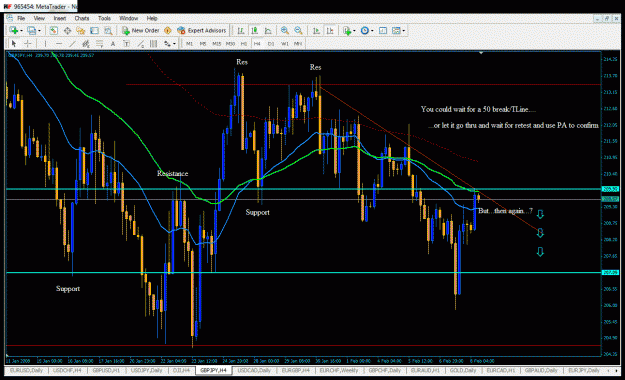
Task: Toggle the Expert Advisors button
Action: point(202,30)
